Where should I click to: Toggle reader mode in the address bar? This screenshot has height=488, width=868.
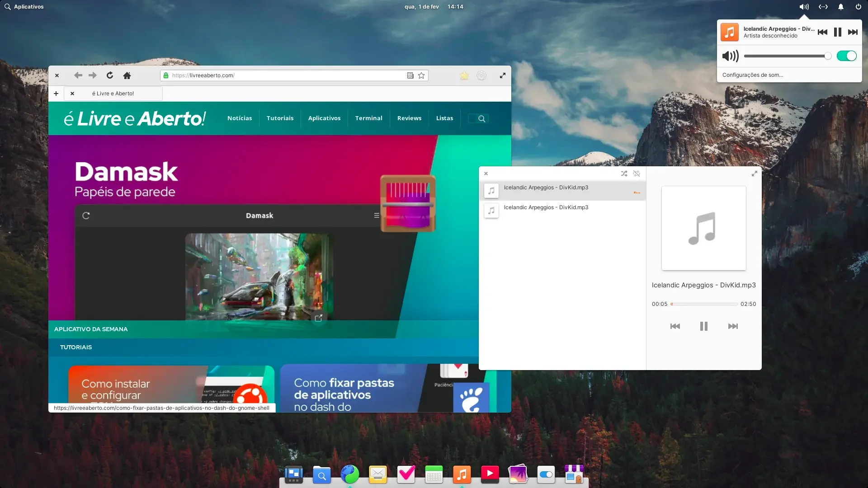(410, 75)
